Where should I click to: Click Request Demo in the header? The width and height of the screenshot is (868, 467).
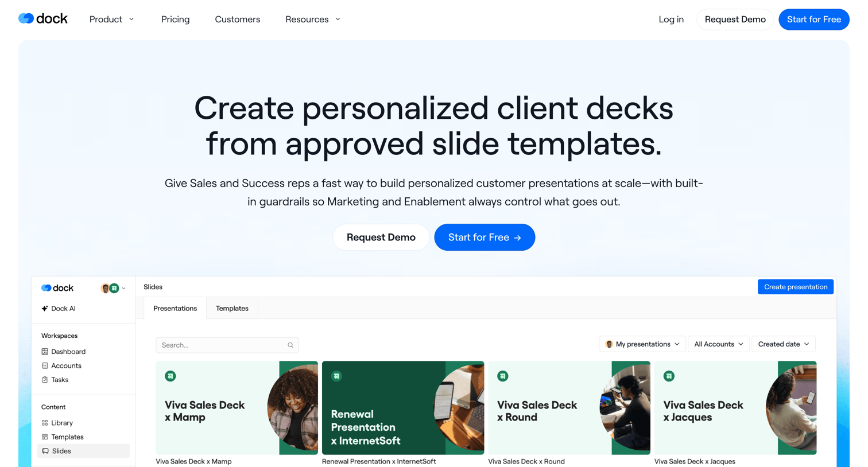(735, 20)
